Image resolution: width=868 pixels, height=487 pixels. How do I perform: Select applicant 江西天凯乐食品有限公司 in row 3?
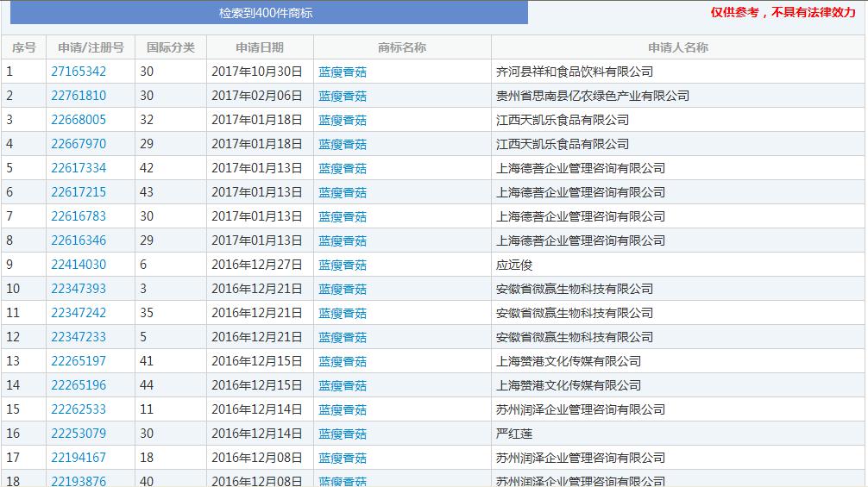[x=563, y=120]
